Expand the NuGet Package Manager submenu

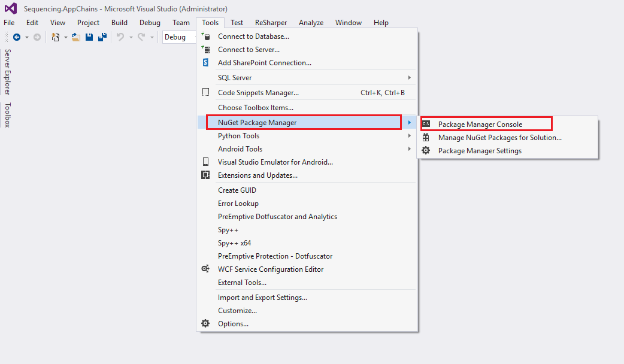click(307, 123)
